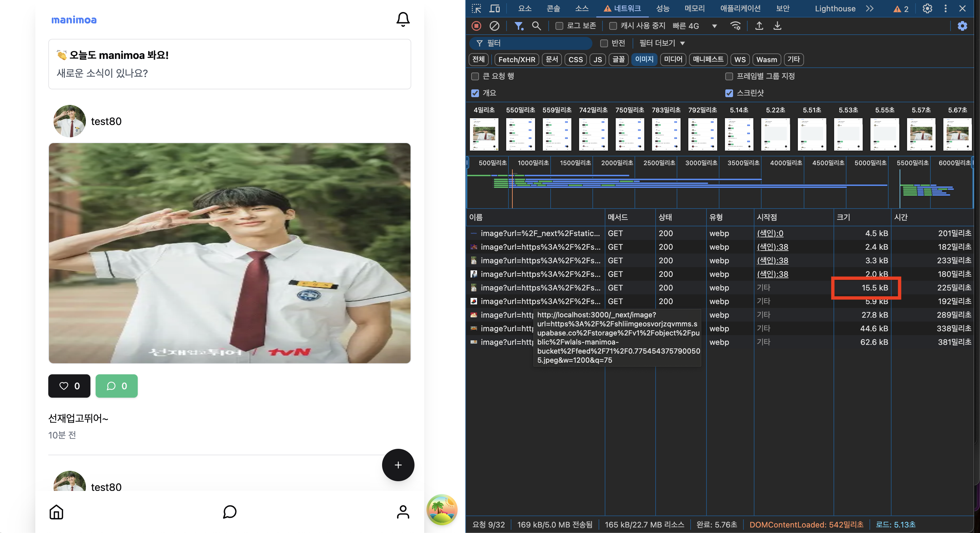Image resolution: width=980 pixels, height=533 pixels.
Task: Show more DevTools tabs with the chevrons
Action: [870, 8]
